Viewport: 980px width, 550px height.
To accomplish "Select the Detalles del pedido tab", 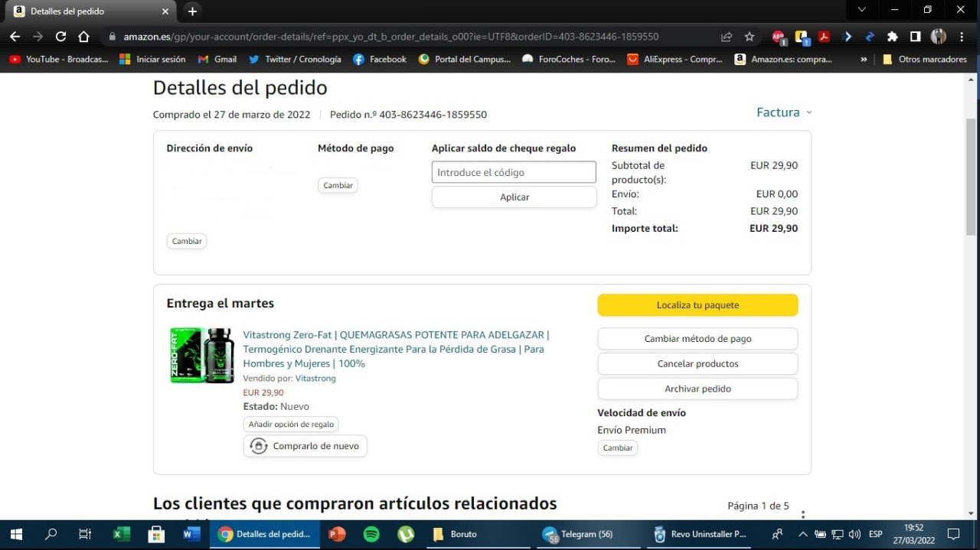I will [x=84, y=11].
